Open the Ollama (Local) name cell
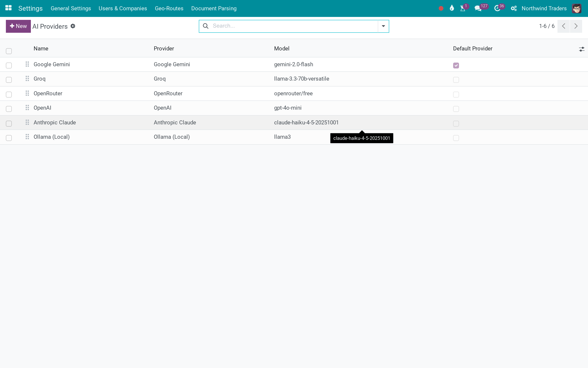Viewport: 588px width, 368px height. click(51, 137)
